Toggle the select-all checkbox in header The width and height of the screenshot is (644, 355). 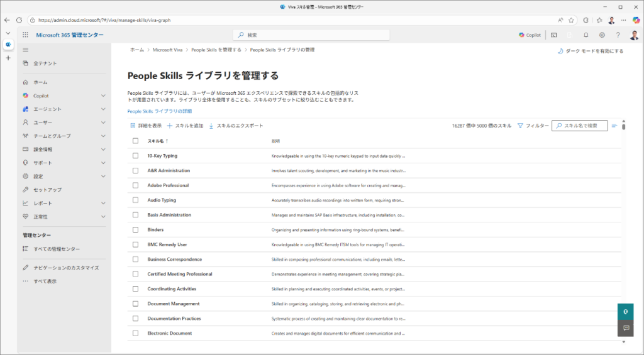point(135,141)
